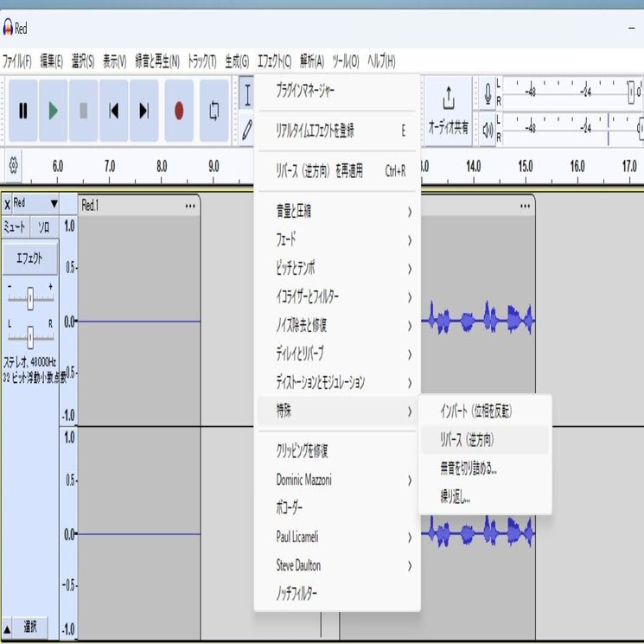This screenshot has width=644, height=644.
Task: Toggle the Loop playback button
Action: [214, 111]
